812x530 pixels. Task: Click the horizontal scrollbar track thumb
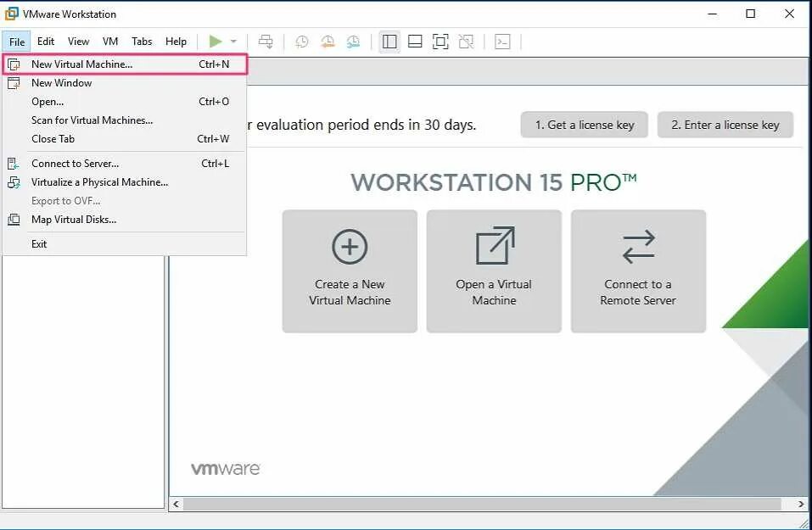click(482, 504)
